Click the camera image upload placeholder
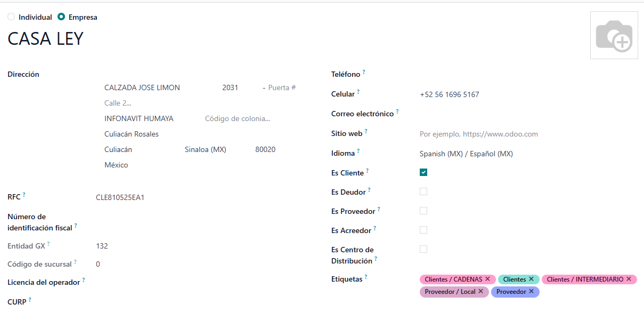 (x=614, y=35)
